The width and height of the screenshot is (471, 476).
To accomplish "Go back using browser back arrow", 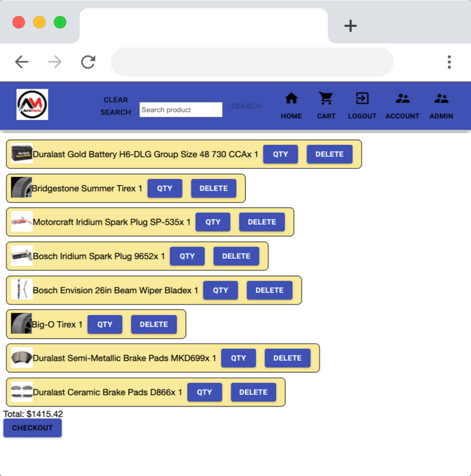I will pyautogui.click(x=22, y=62).
